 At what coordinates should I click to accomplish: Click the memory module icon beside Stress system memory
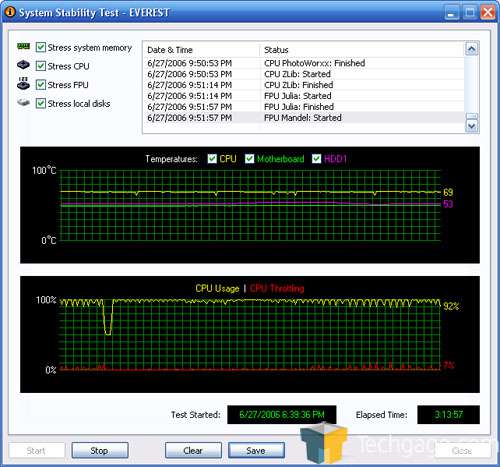click(23, 47)
